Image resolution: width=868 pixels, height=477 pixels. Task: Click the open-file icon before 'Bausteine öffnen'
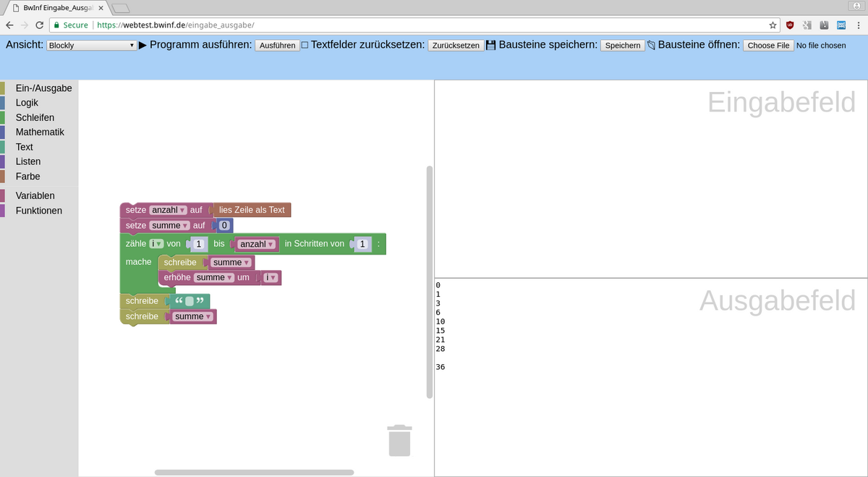[x=651, y=45]
